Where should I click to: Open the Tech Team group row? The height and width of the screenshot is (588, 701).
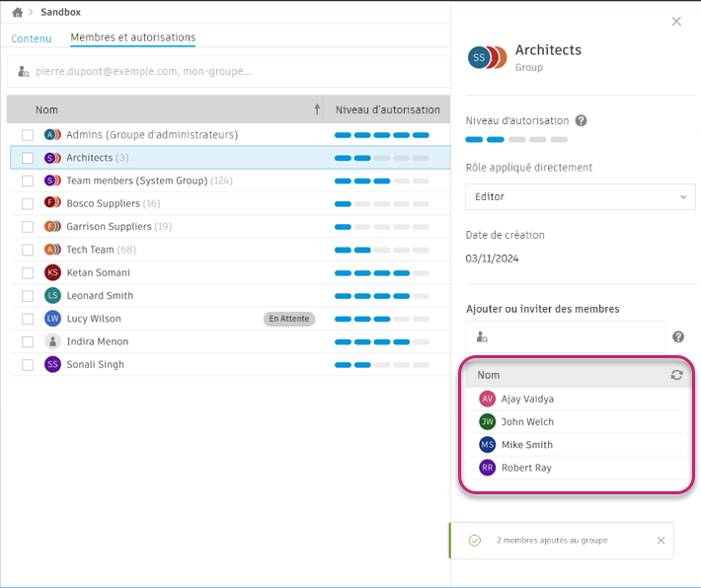click(x=230, y=250)
